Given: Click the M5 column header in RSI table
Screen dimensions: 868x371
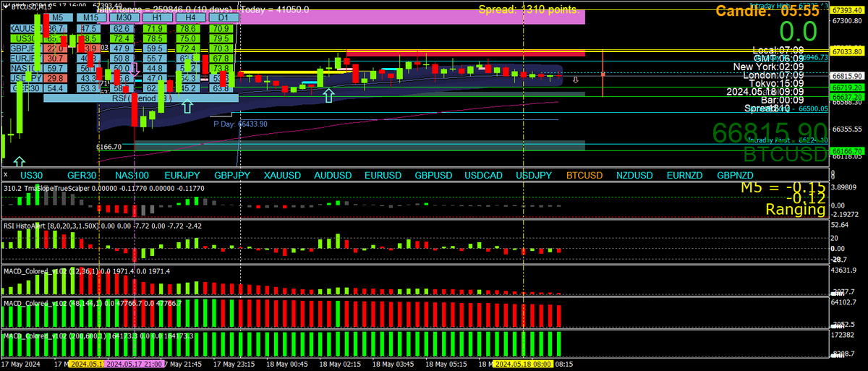Looking at the screenshot, I should [57, 17].
